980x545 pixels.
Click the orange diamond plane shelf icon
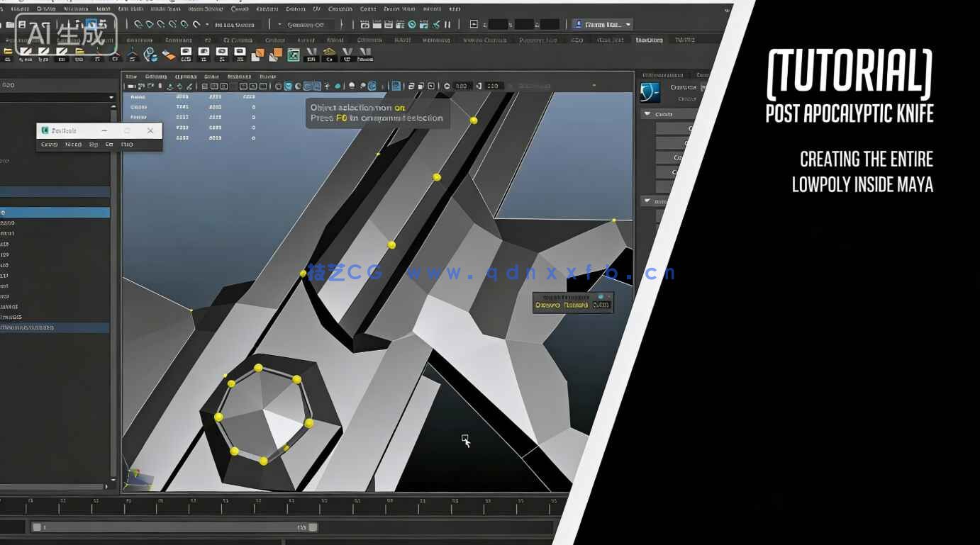coord(169,55)
